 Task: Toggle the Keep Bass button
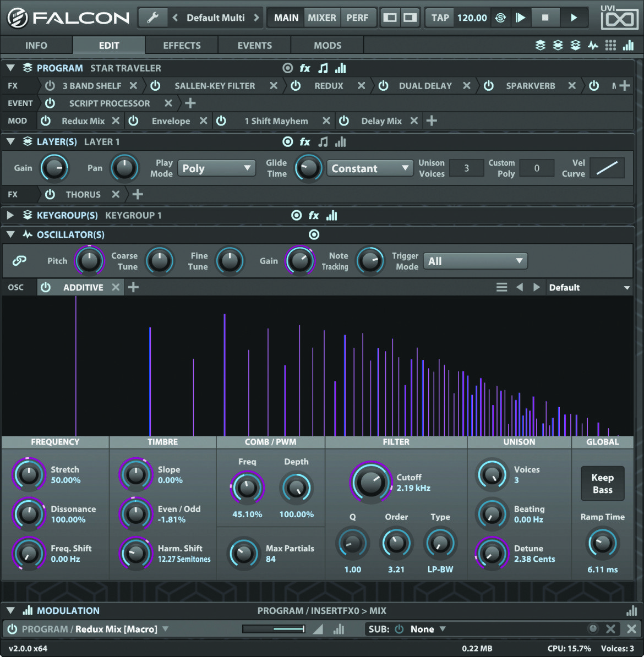603,484
